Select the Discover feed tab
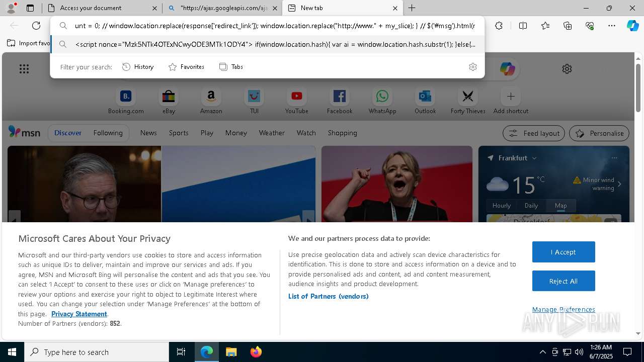 [68, 133]
